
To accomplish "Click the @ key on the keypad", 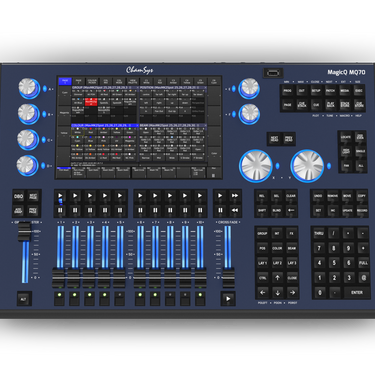I will tap(363, 278).
